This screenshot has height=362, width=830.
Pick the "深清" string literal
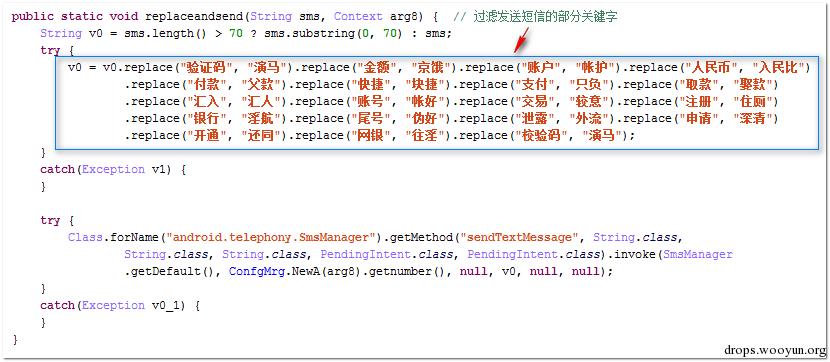[x=754, y=118]
